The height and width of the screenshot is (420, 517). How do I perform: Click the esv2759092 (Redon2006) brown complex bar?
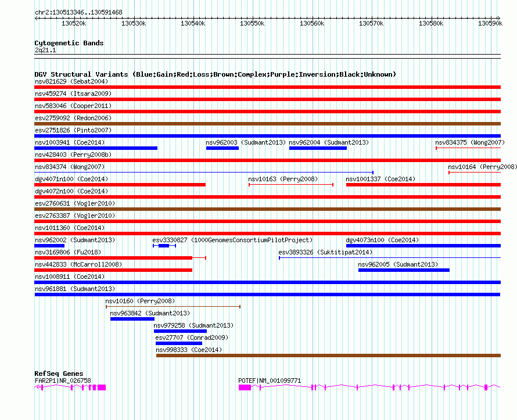click(267, 124)
